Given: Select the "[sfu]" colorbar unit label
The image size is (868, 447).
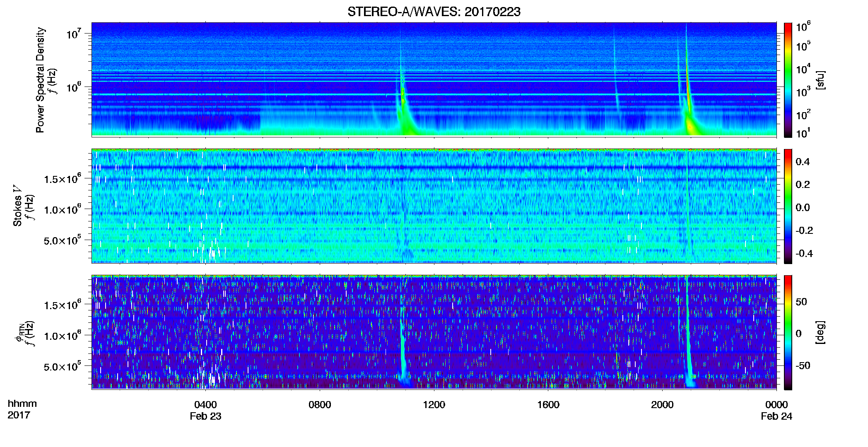Looking at the screenshot, I should click(820, 80).
